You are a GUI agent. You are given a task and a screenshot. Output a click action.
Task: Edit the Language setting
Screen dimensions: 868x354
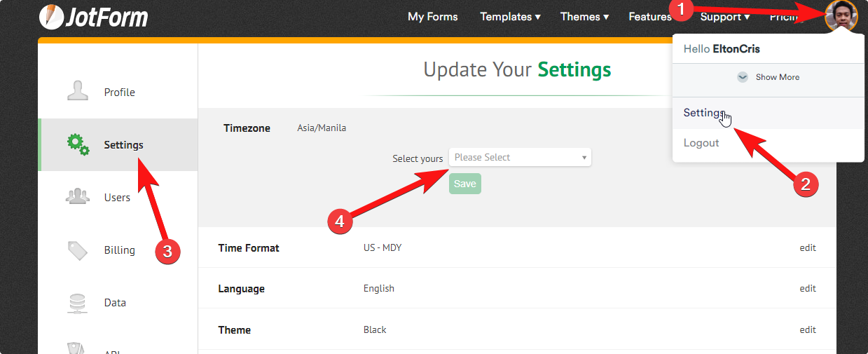point(808,288)
